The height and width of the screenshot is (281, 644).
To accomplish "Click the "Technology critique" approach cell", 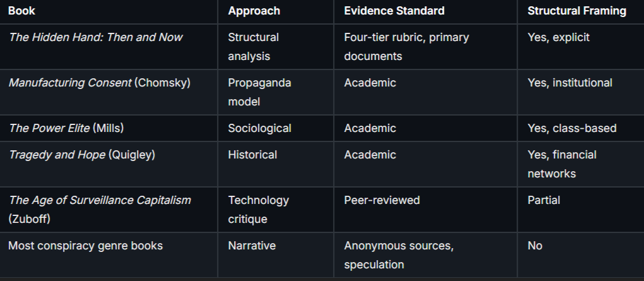I will pos(259,209).
